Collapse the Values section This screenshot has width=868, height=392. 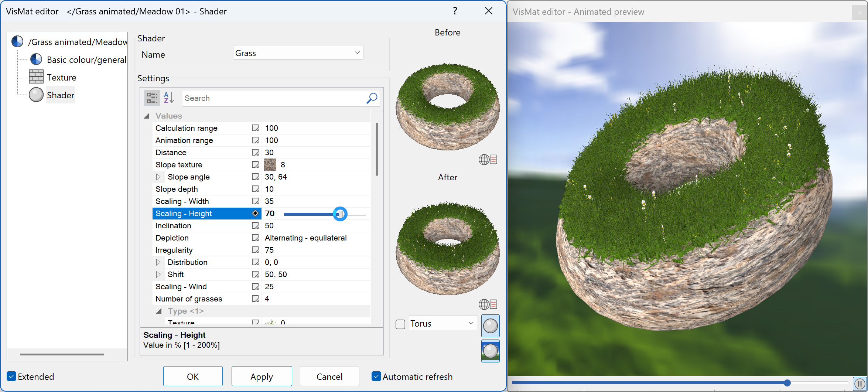147,116
